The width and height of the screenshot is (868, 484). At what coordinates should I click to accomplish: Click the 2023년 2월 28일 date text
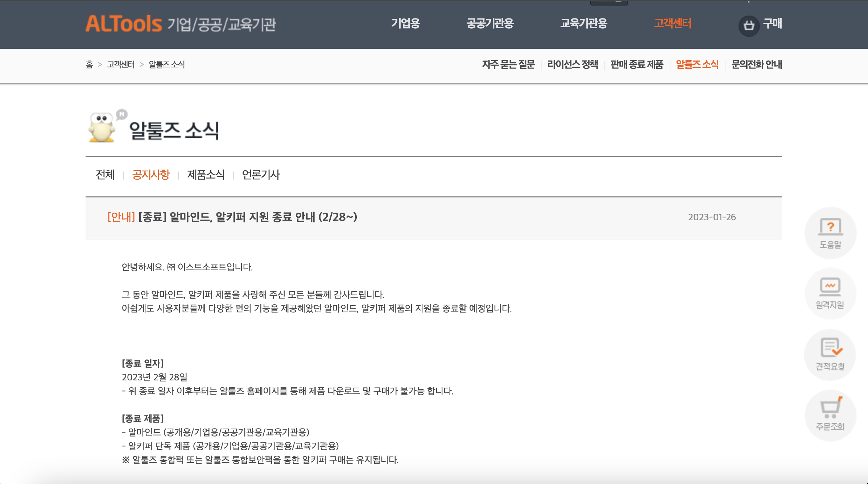click(x=154, y=377)
